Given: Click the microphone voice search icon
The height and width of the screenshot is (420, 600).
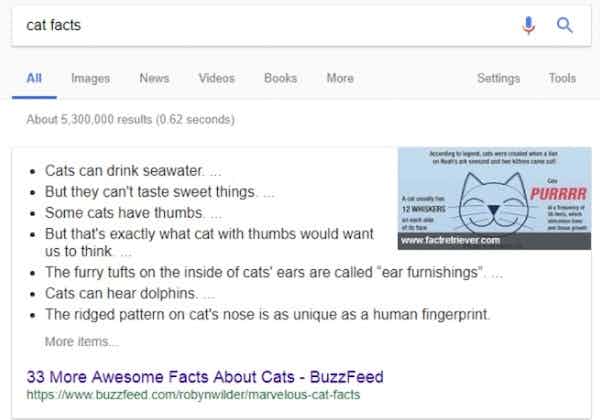Looking at the screenshot, I should (529, 24).
